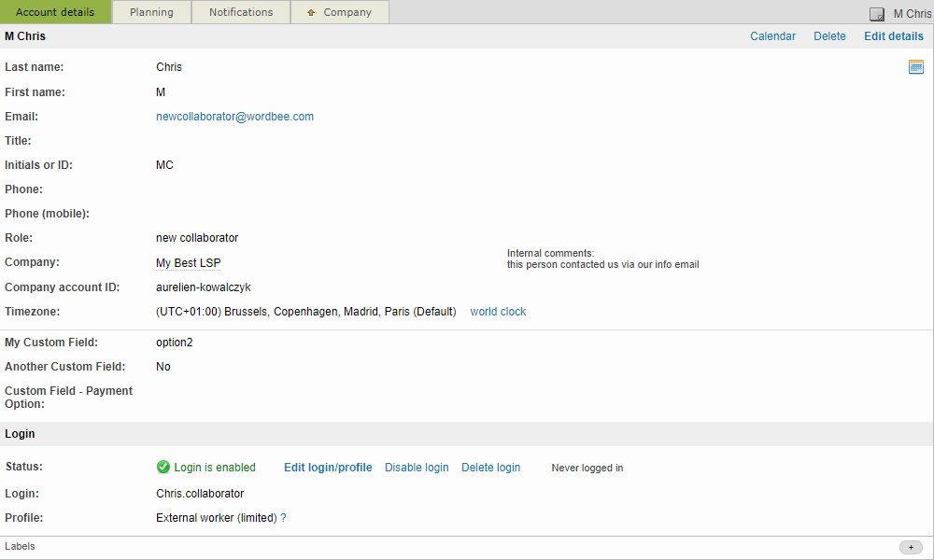Click the note icon beside M Chris

(877, 14)
